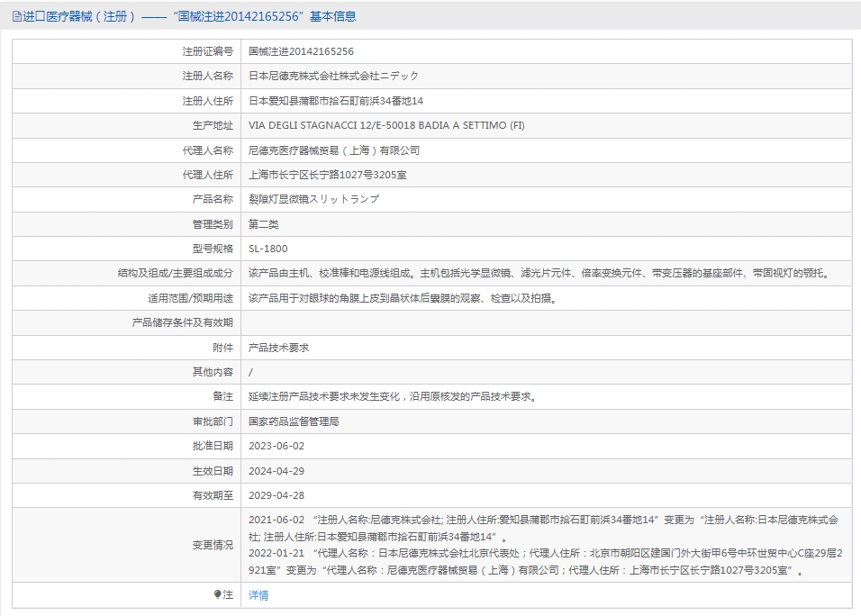Viewport: 861px width, 616px height.
Task: Open the 详情 details link
Action: [258, 595]
